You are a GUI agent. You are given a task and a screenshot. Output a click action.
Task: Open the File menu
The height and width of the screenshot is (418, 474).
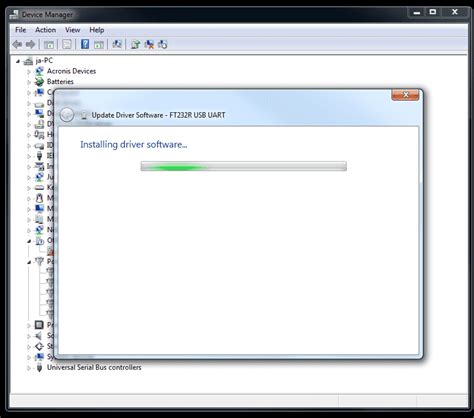pyautogui.click(x=21, y=30)
